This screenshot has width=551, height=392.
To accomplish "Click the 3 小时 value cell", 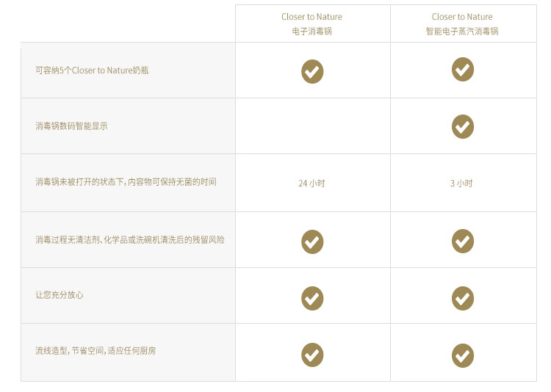I will pos(461,184).
